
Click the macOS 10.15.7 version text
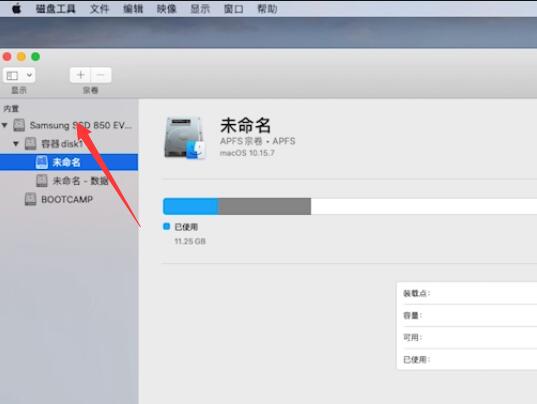click(247, 153)
